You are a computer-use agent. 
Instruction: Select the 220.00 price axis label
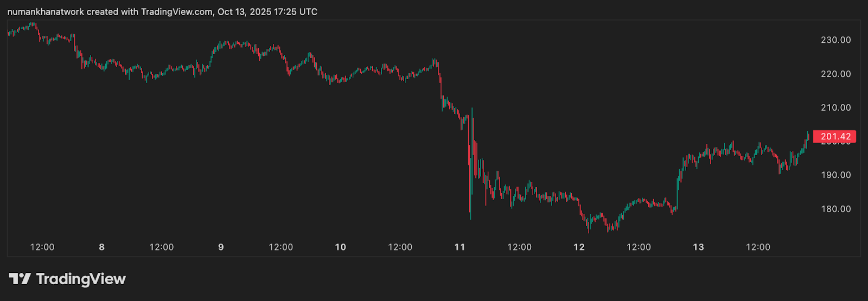click(x=835, y=74)
